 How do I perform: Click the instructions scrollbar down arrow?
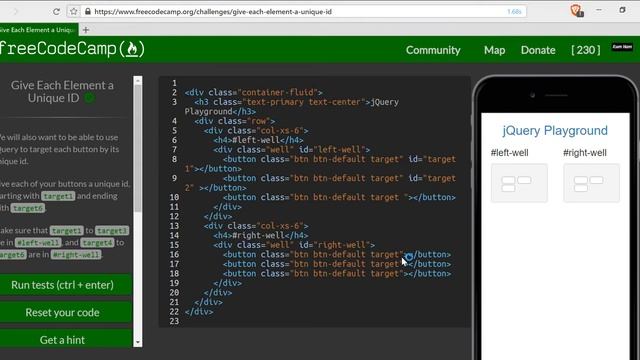(138, 342)
